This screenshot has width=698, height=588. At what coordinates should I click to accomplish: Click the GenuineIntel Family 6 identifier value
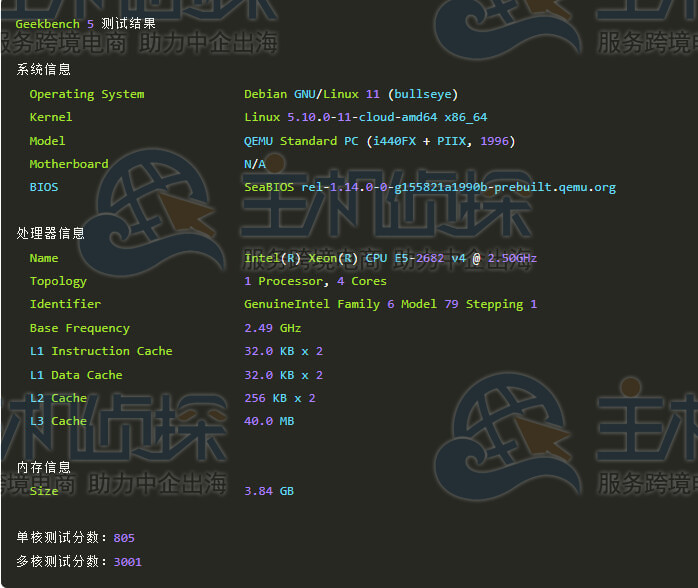click(x=390, y=304)
